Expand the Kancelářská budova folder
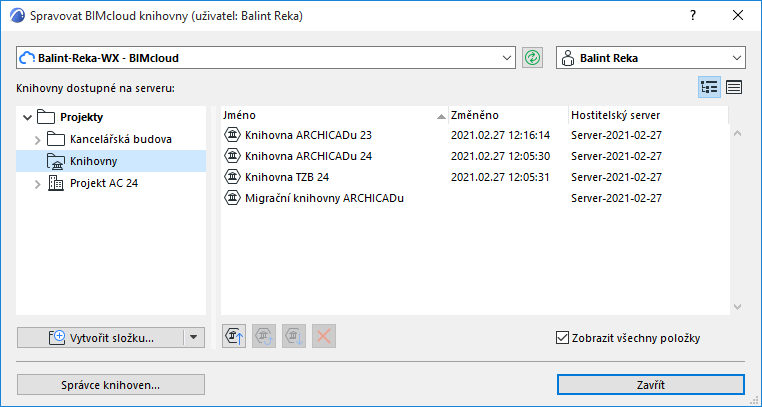 tap(37, 140)
